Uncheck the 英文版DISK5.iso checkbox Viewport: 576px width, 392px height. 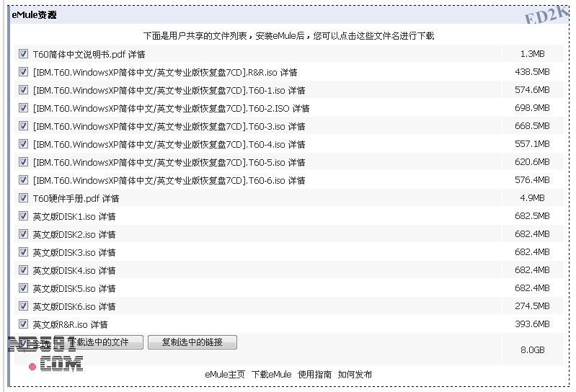[x=23, y=288]
